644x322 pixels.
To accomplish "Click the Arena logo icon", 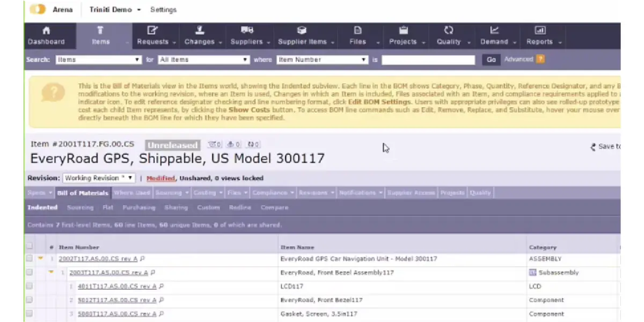I will click(37, 9).
